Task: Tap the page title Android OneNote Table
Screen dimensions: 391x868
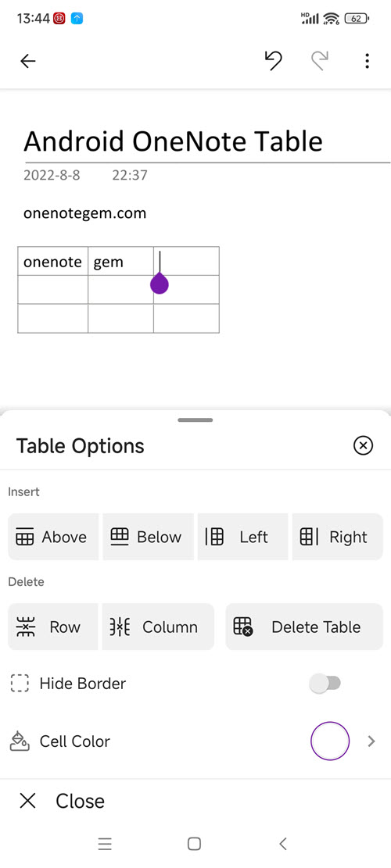Action: tap(173, 141)
